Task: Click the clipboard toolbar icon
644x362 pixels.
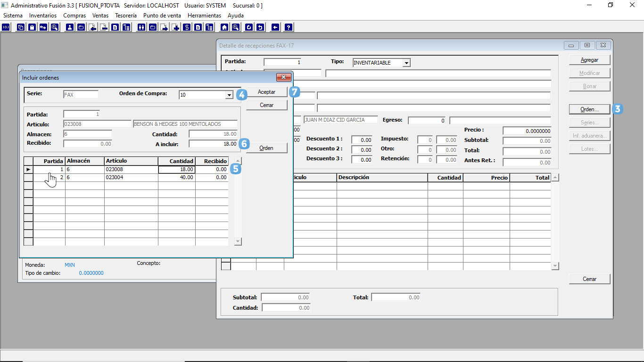Action: [x=32, y=27]
